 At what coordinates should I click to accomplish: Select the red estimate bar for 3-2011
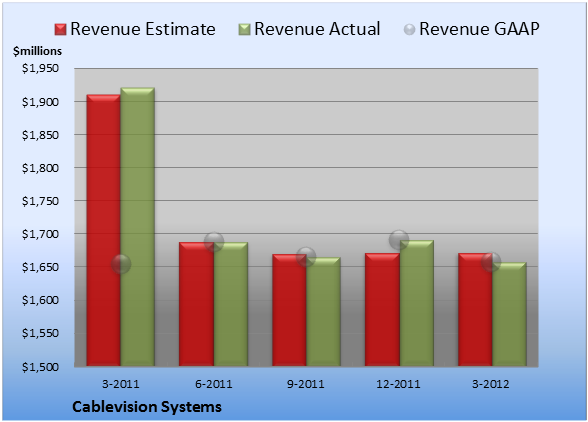pyautogui.click(x=104, y=230)
